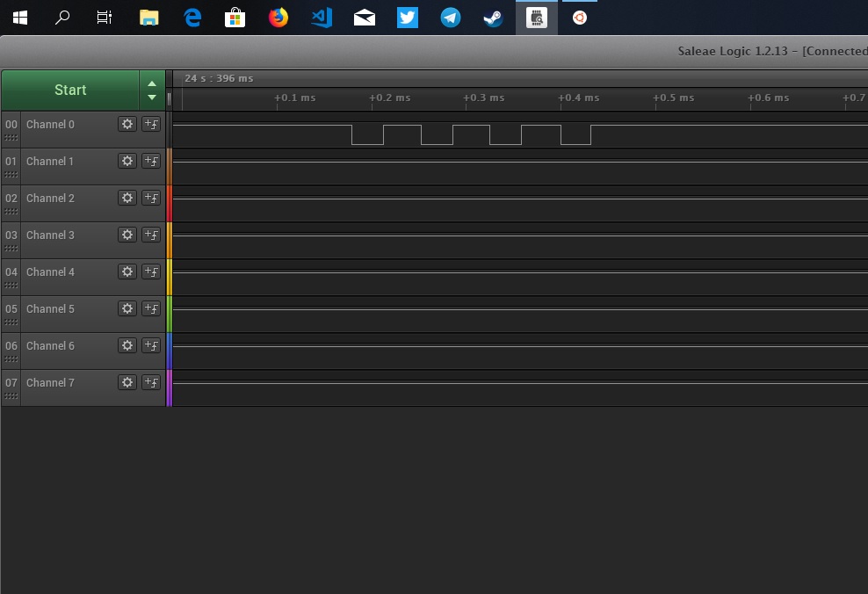
Task: Click channel number 03 label
Action: [11, 235]
